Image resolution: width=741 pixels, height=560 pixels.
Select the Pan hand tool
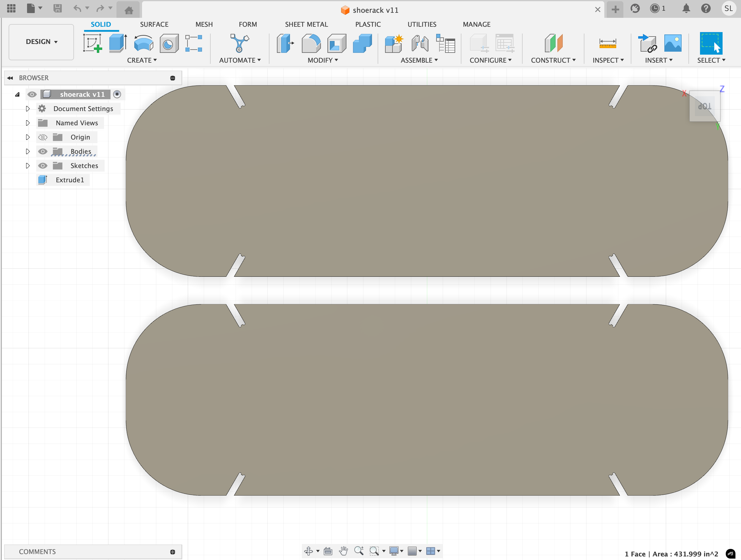coord(343,550)
